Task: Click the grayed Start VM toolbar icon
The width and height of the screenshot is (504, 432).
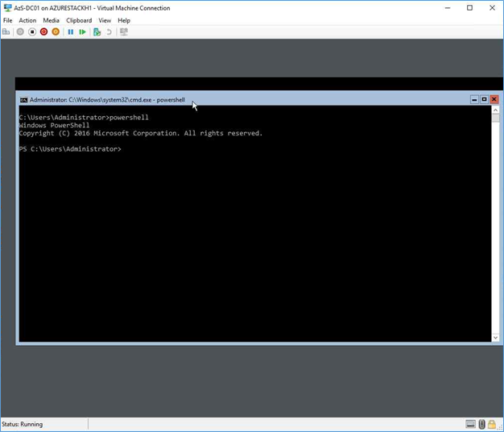Action: 20,32
